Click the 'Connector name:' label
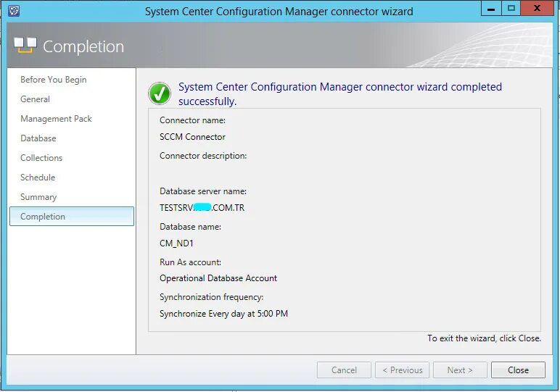The height and width of the screenshot is (392, 560). tap(192, 120)
